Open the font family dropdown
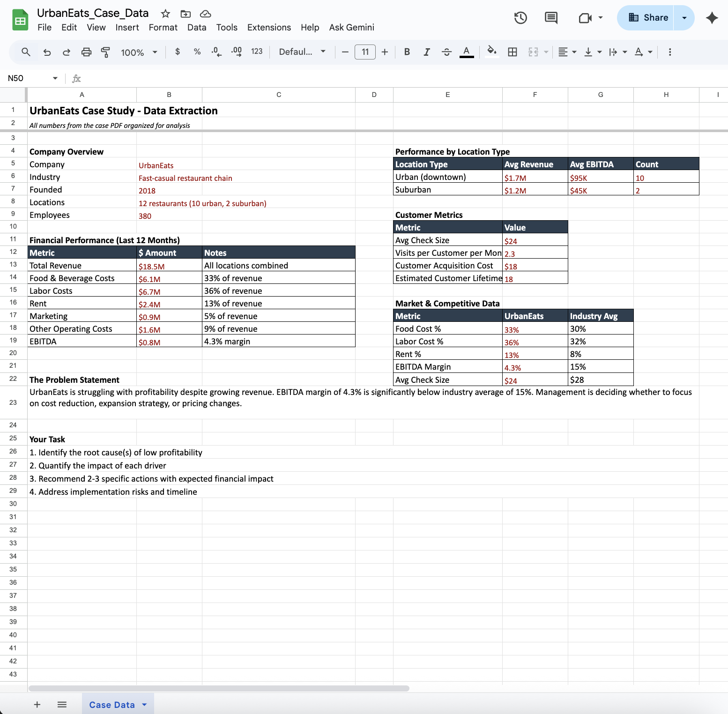 click(302, 52)
